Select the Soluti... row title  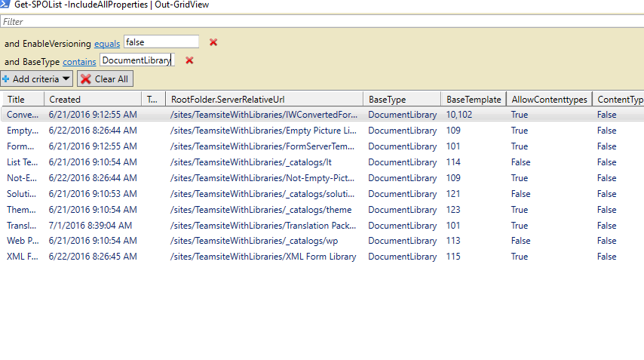21,194
